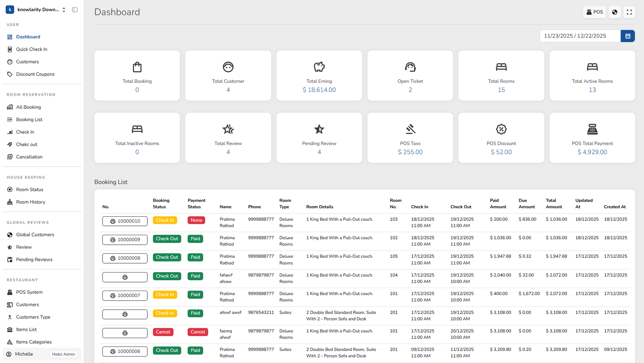Click the Total Erning piggy bank icon
The width and height of the screenshot is (644, 363).
[x=319, y=67]
